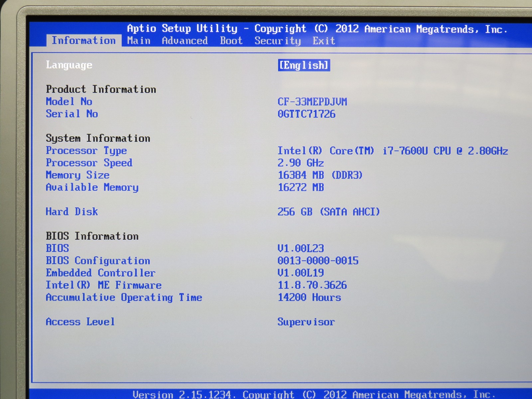The image size is (532, 399).
Task: Click the 0013-0000-0015 value
Action: click(x=318, y=261)
